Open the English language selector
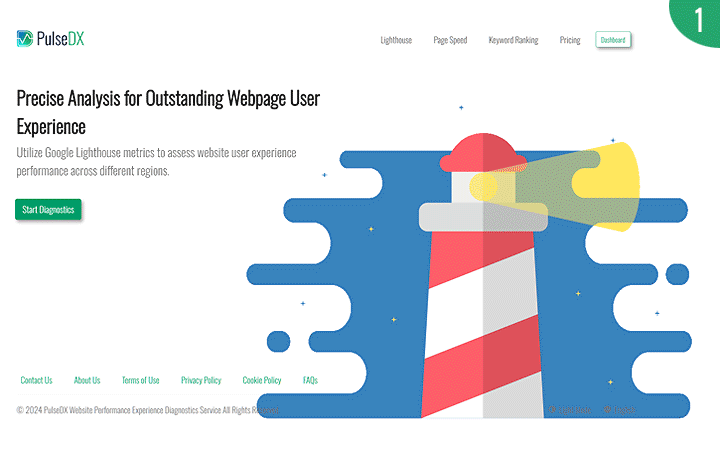 (619, 409)
